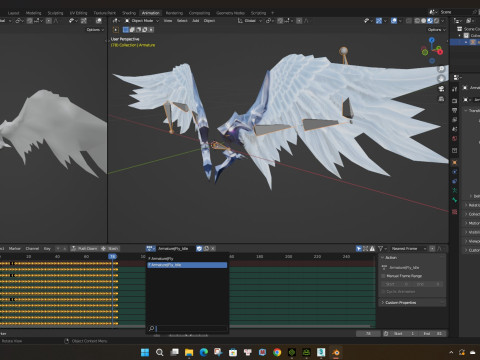Choose the Armature|Fly action in the list
480x360 pixels.
click(187, 259)
